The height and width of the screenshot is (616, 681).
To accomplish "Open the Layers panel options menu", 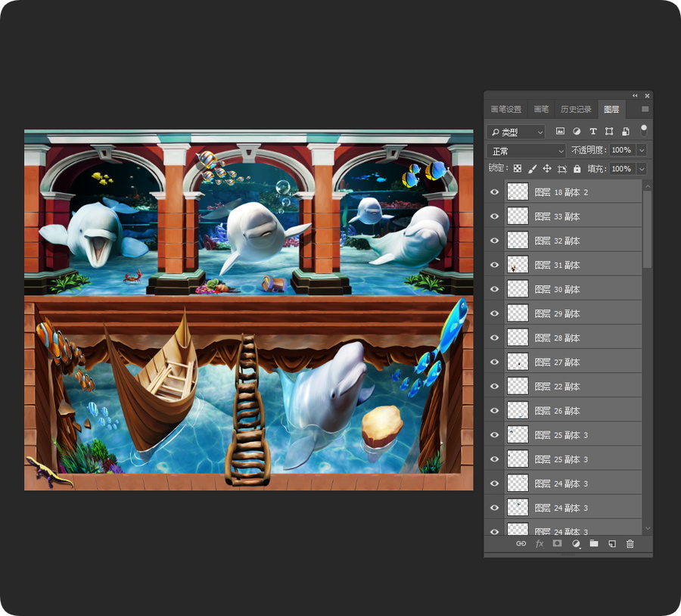I will tap(645, 109).
